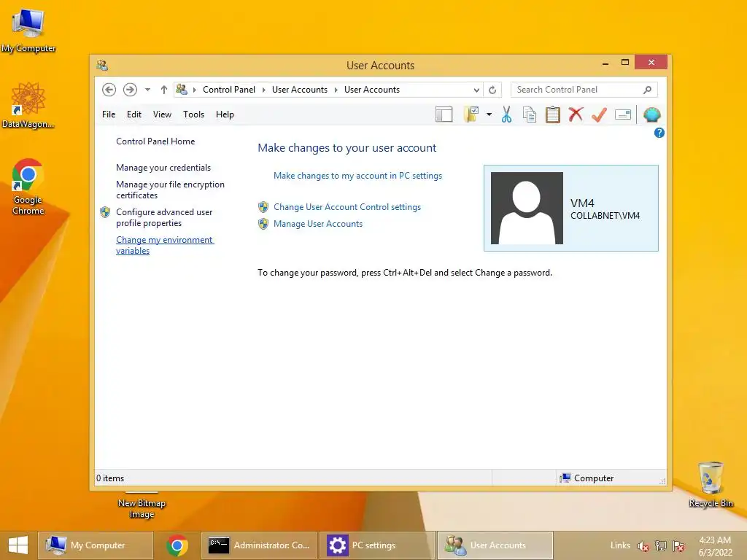Expand the folder options dropdown arrow
The height and width of the screenshot is (560, 747).
click(489, 114)
